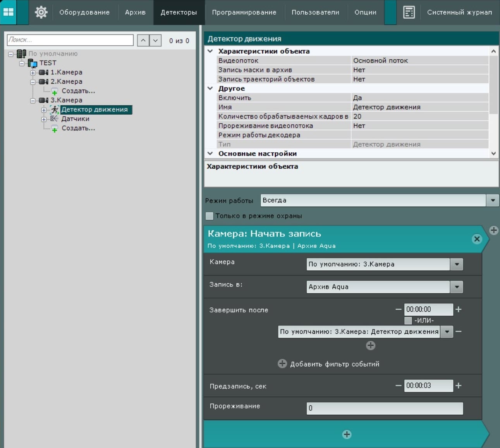The width and height of the screenshot is (500, 448).
Task: Open the 'Пользователи' tab
Action: click(x=315, y=12)
